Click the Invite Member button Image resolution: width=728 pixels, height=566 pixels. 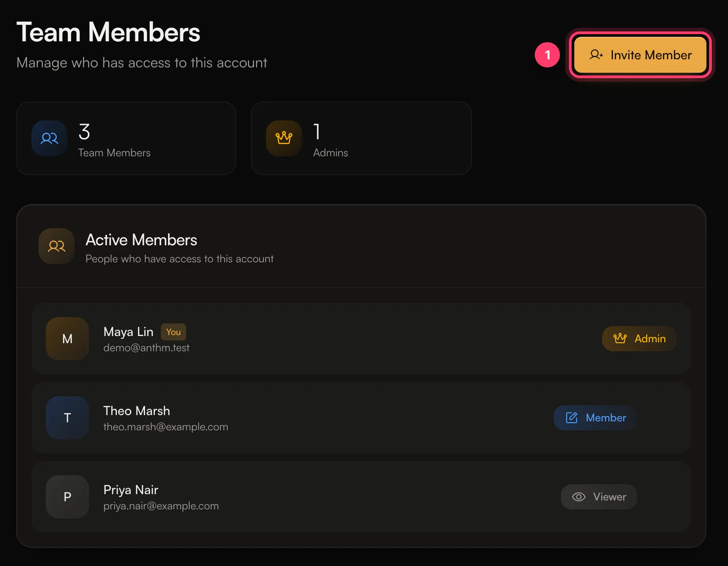pyautogui.click(x=640, y=55)
